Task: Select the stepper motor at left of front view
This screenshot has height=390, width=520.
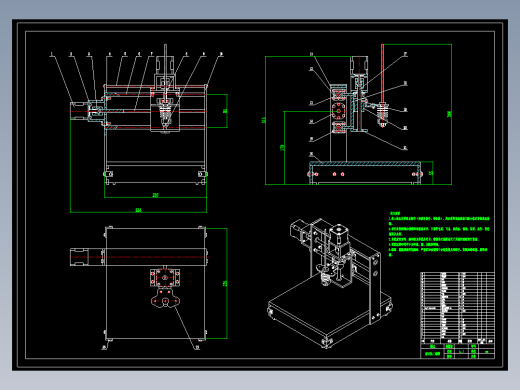Action: [x=79, y=111]
